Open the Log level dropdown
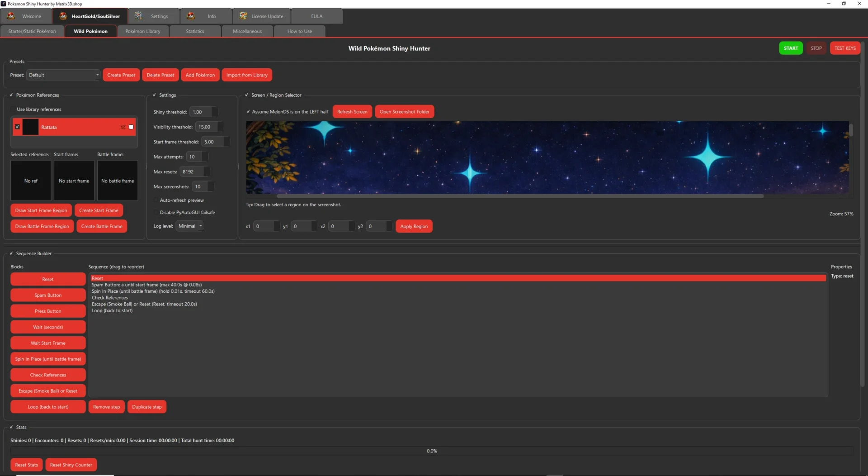Screen dimensions: 868x476 (189, 226)
